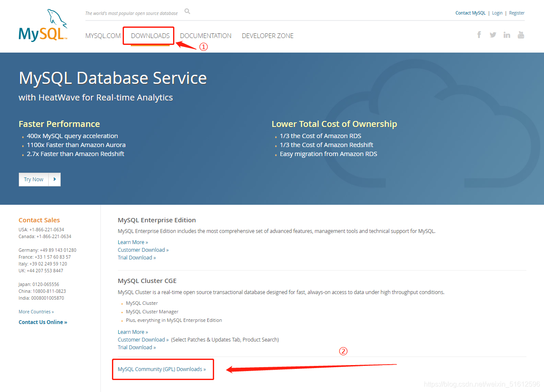
Task: Open the Twitter bird icon
Action: point(493,35)
